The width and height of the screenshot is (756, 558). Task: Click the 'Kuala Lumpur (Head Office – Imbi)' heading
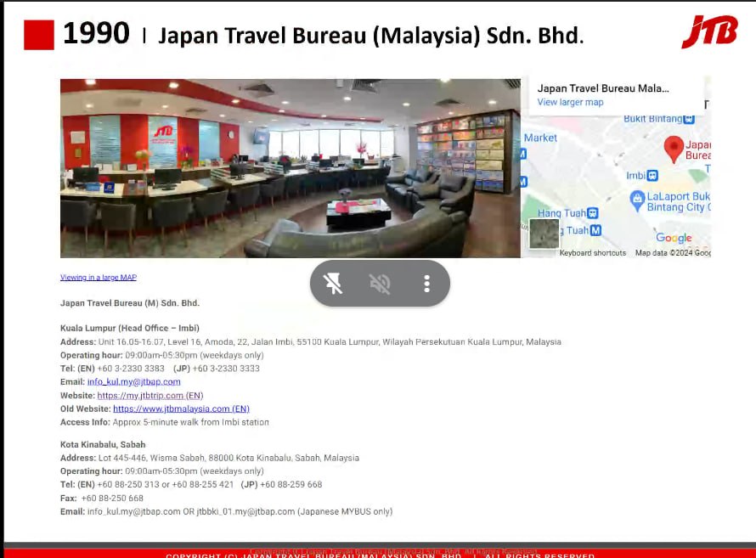click(130, 328)
